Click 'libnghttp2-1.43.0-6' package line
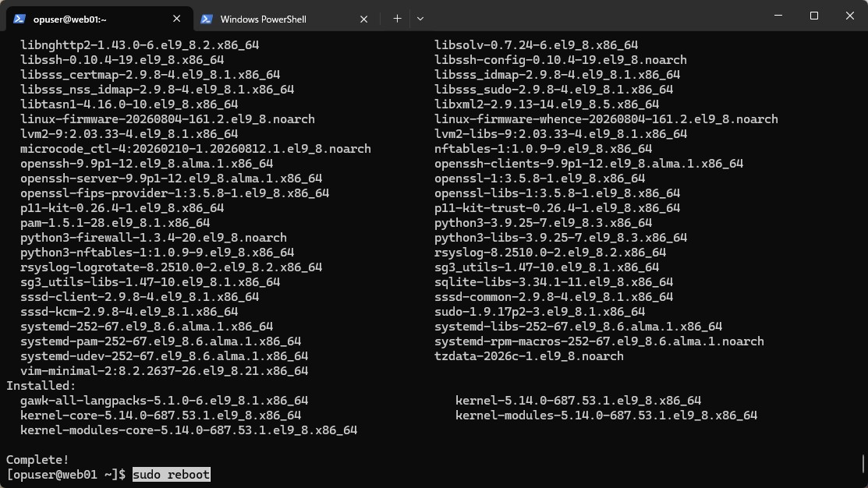Screen dimensions: 868x488 pos(140,44)
